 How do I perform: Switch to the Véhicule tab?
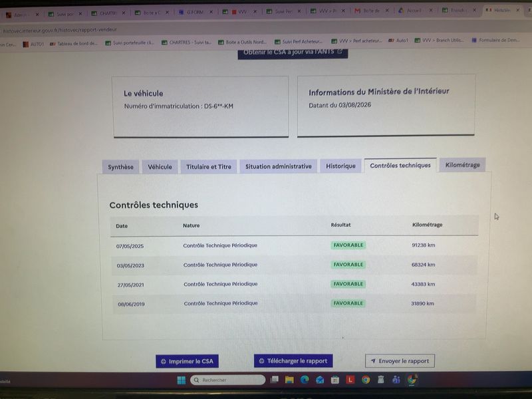pyautogui.click(x=160, y=167)
